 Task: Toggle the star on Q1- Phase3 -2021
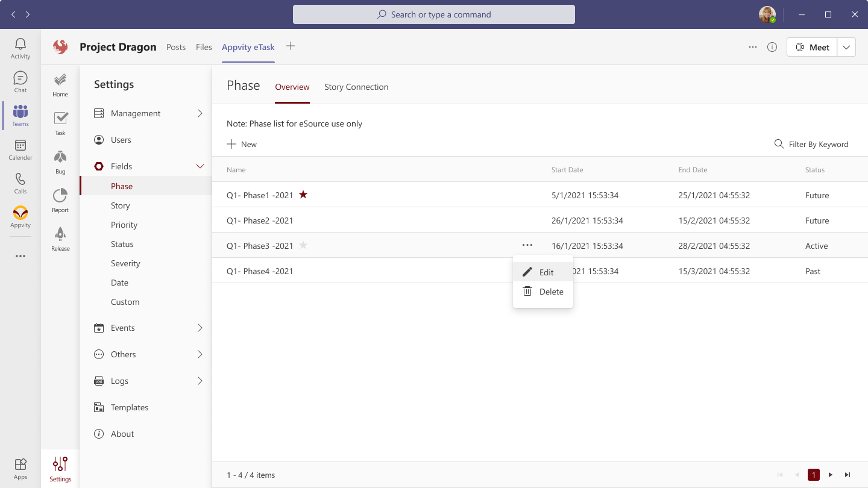(303, 245)
